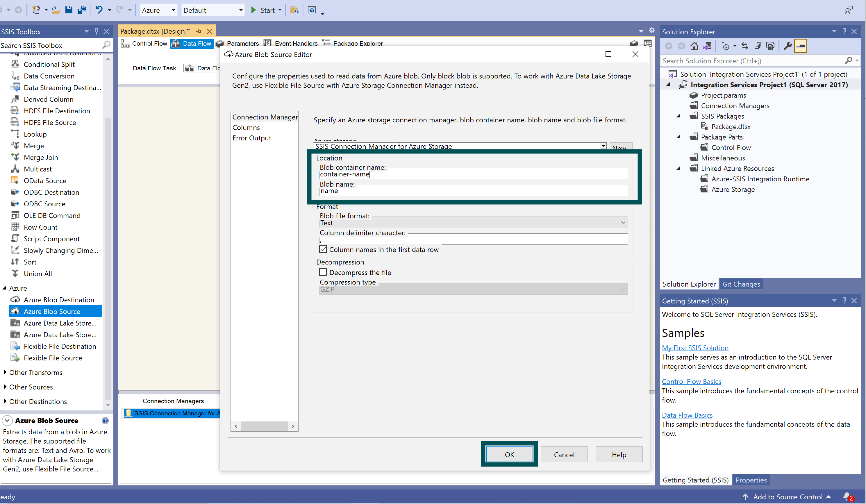The width and height of the screenshot is (866, 504).
Task: Collapse the Azure toolbox group
Action: click(x=5, y=288)
